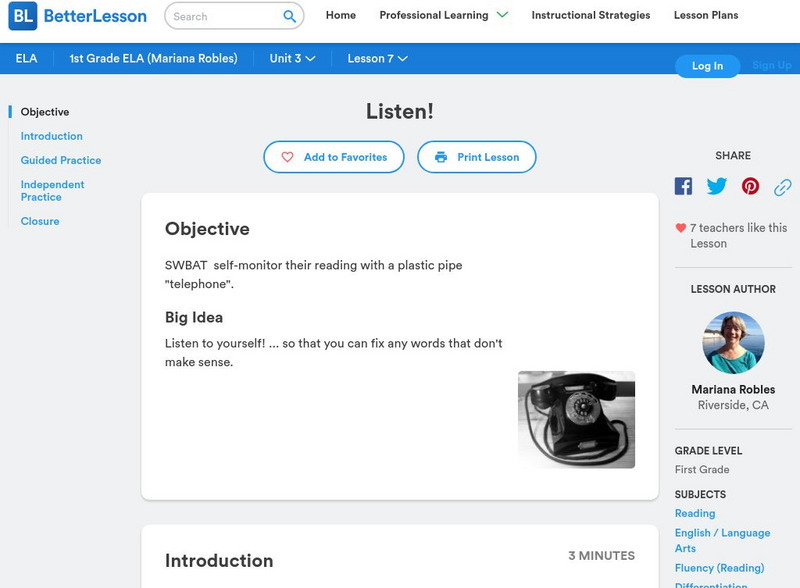Pin lesson on Pinterest
This screenshot has height=588, width=800.
coord(750,186)
